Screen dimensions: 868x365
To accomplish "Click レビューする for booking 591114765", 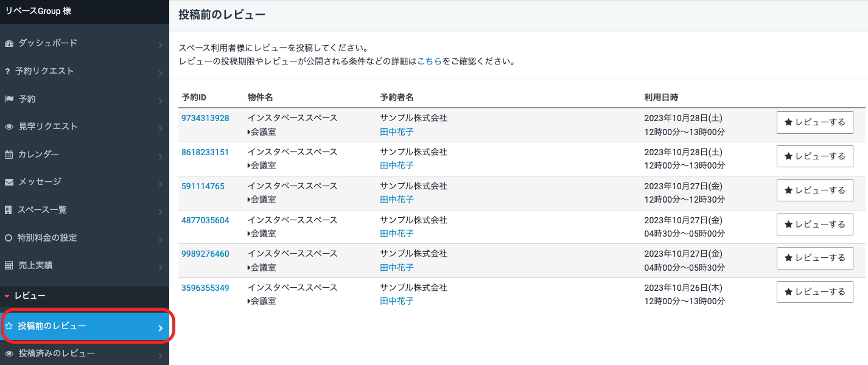I will tap(815, 190).
